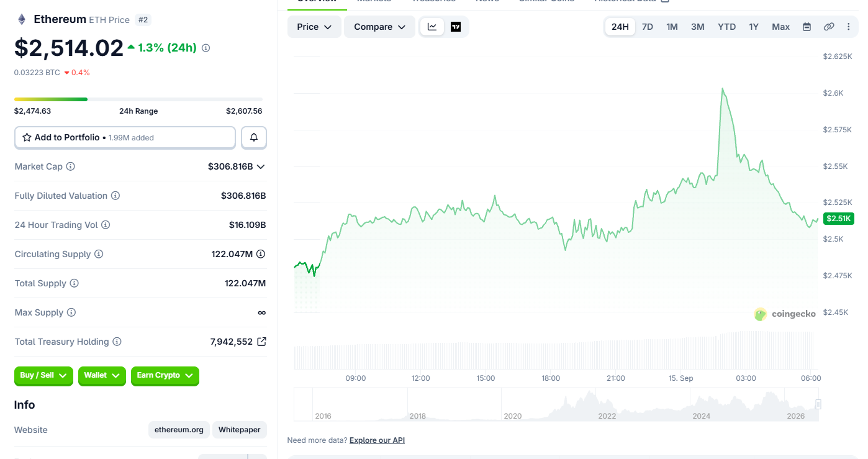The width and height of the screenshot is (868, 459).
Task: Click the CoinGecko logo on the chart
Action: click(785, 314)
